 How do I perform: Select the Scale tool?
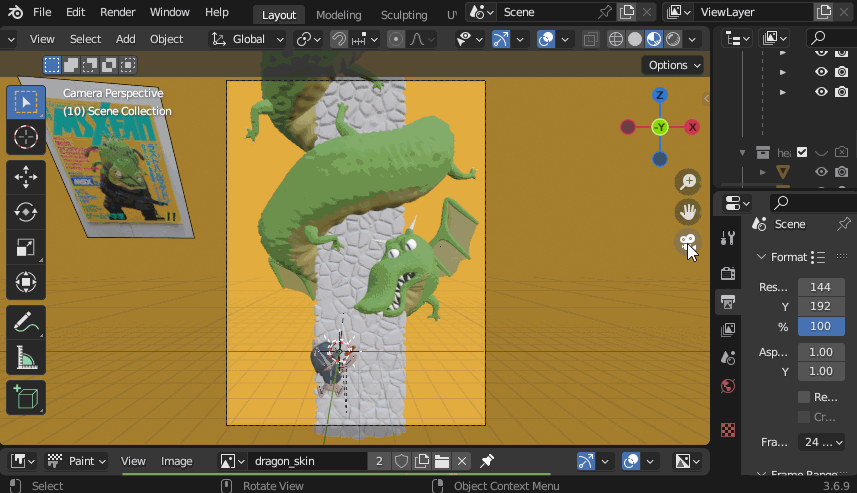(x=26, y=248)
